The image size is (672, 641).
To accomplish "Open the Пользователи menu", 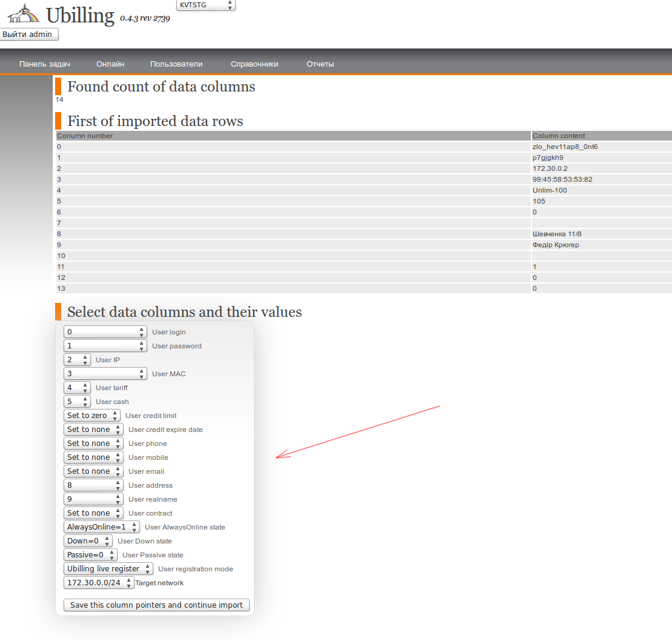I will [176, 64].
